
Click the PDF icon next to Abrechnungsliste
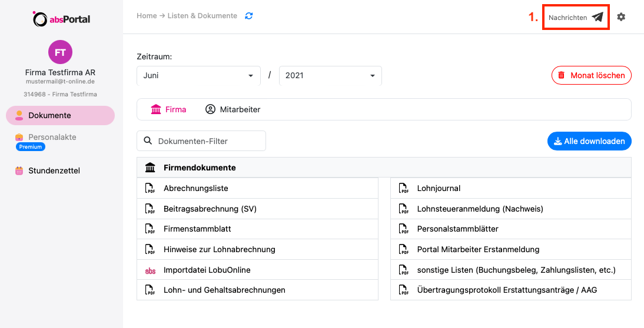[150, 189]
